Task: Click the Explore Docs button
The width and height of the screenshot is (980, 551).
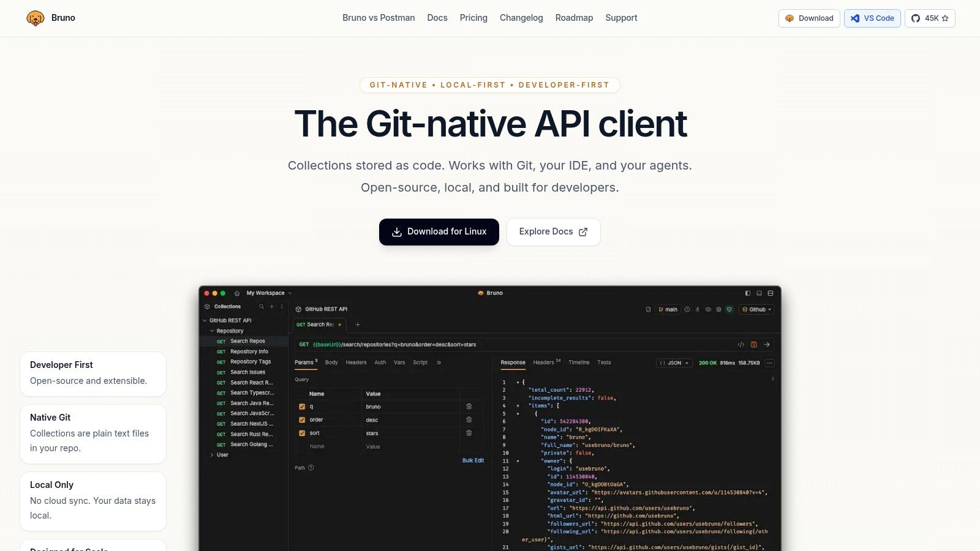Action: pos(554,232)
